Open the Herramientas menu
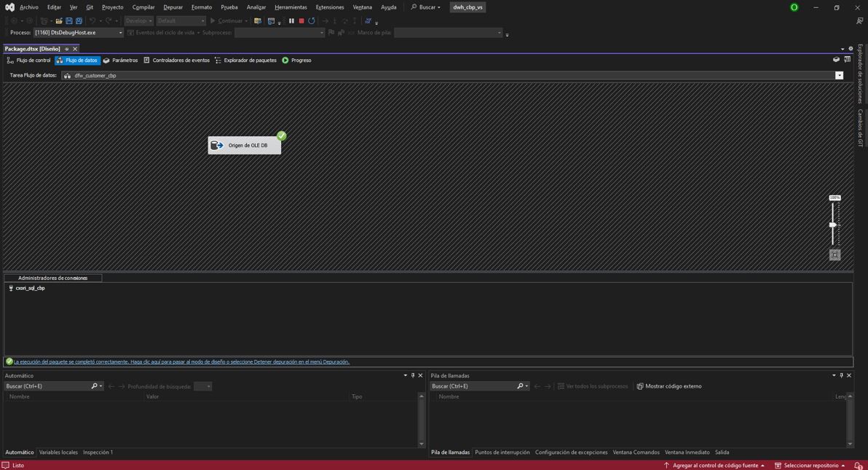 coord(291,7)
